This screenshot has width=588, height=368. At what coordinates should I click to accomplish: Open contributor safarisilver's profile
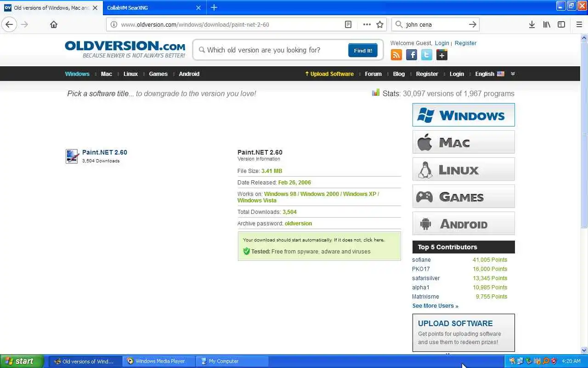426,278
